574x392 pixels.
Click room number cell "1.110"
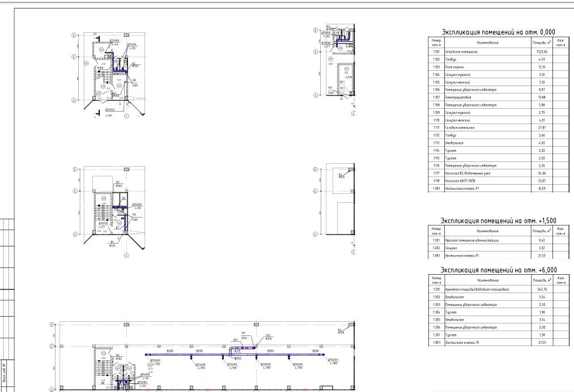point(436,120)
